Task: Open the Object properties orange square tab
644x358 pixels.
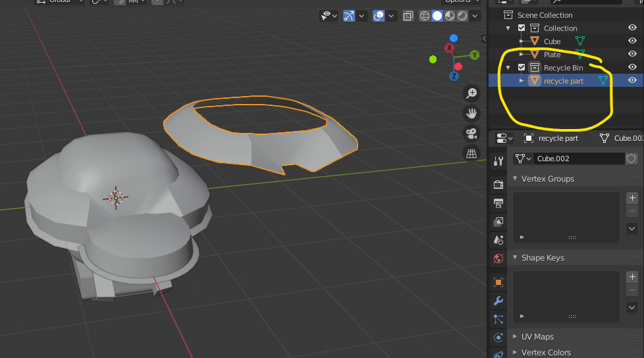Action: (498, 282)
